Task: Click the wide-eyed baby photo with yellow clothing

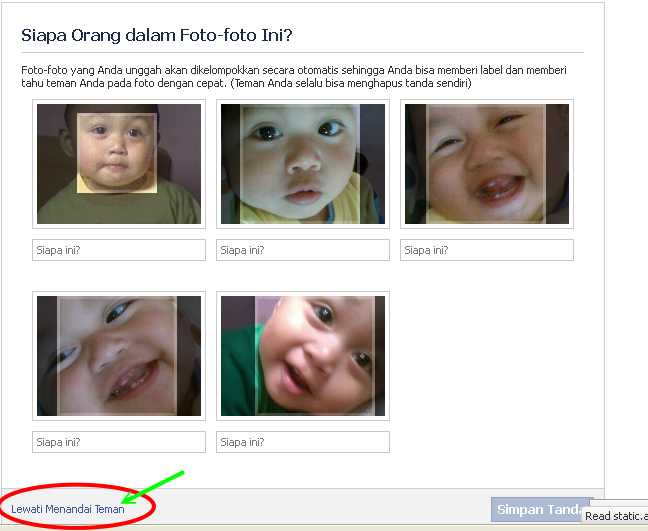Action: [x=303, y=164]
